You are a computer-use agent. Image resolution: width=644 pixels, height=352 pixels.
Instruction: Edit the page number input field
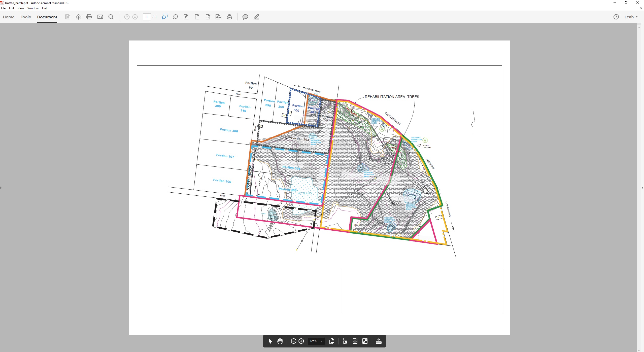147,17
